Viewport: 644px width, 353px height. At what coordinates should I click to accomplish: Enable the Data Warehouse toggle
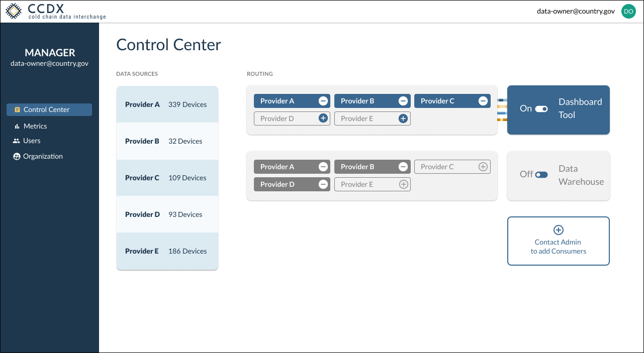542,174
